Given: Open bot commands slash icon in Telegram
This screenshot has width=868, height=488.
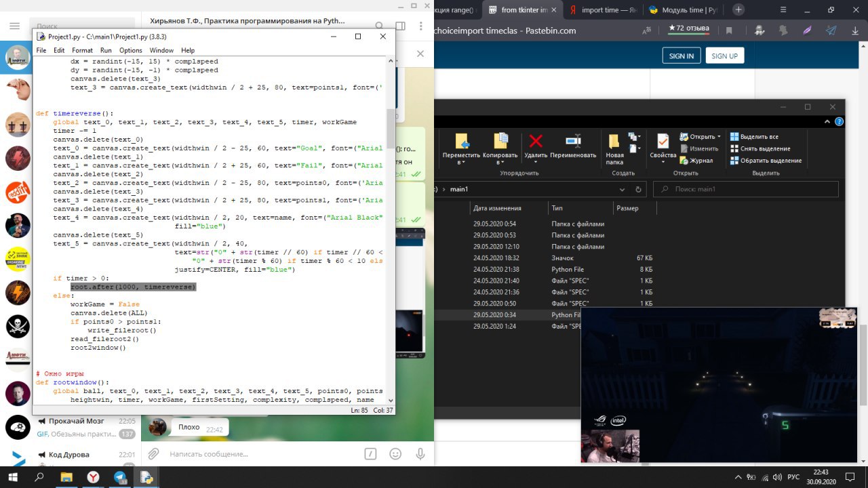Looking at the screenshot, I should [x=370, y=454].
